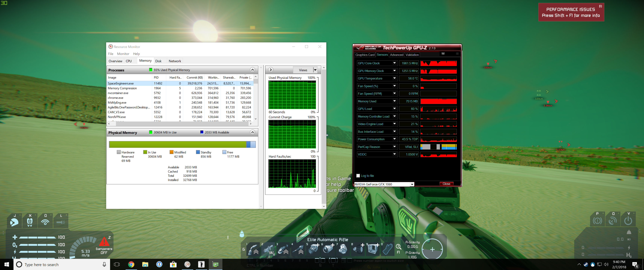The height and width of the screenshot is (270, 644).
Task: Toggle the jetpack HUD icon (J)
Action: pos(14,221)
